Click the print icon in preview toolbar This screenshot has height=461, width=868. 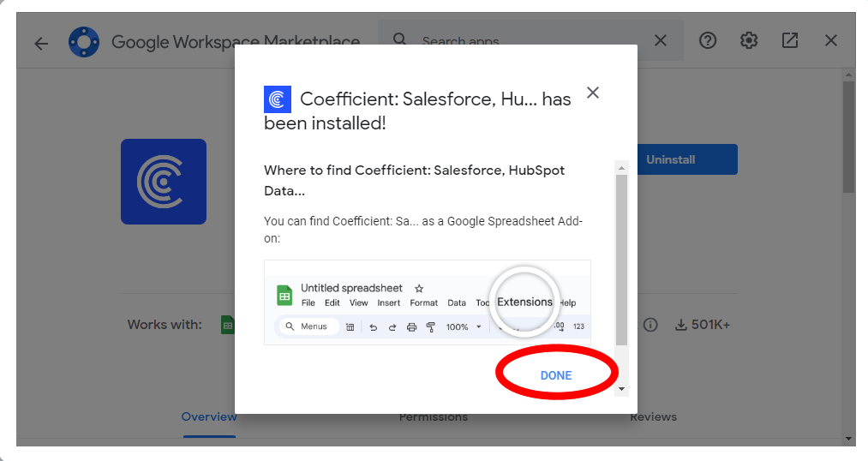click(411, 327)
